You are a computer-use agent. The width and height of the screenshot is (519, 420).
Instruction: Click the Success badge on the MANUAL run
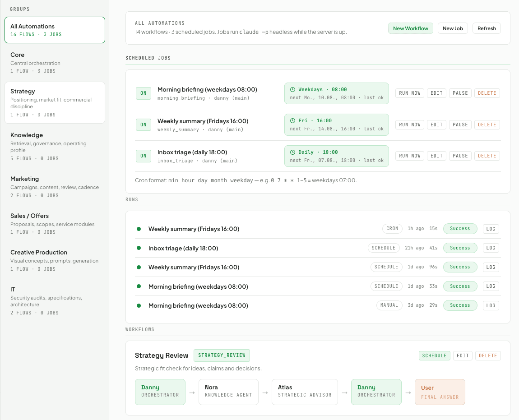tap(460, 305)
